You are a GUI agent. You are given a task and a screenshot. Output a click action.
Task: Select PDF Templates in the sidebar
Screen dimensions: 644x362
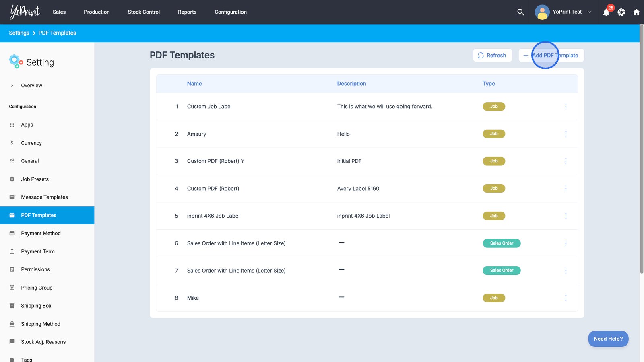point(47,215)
